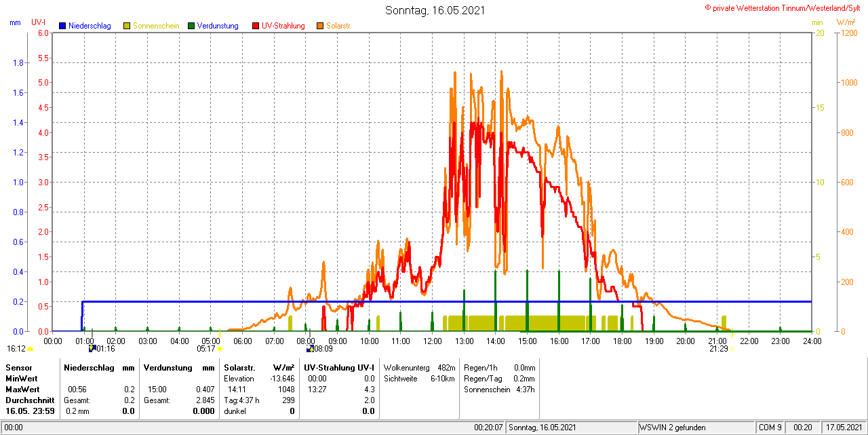Click the red UV-Strahlung legend swatch

(256, 26)
